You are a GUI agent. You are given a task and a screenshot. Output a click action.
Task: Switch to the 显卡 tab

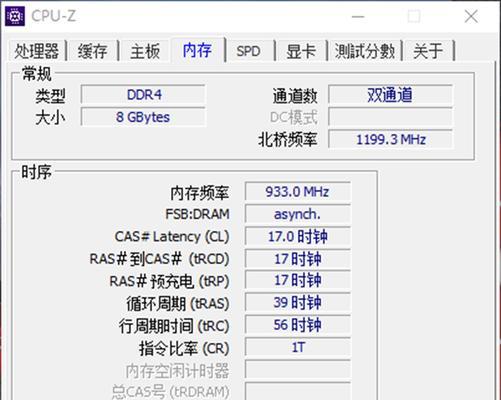point(301,51)
